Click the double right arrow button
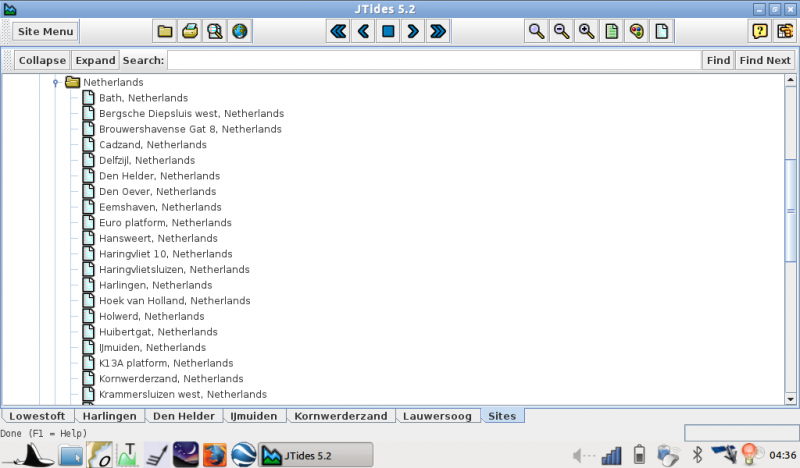This screenshot has height=468, width=800. (438, 32)
